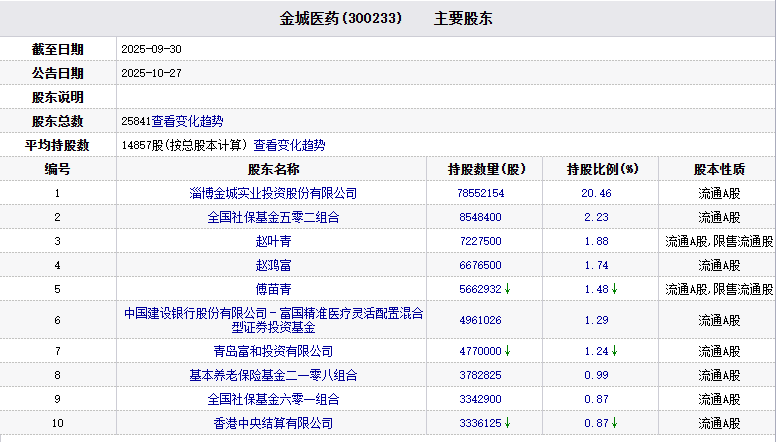
Task: Open 香港中央结算有限公司 shareholder link
Action: (x=273, y=423)
